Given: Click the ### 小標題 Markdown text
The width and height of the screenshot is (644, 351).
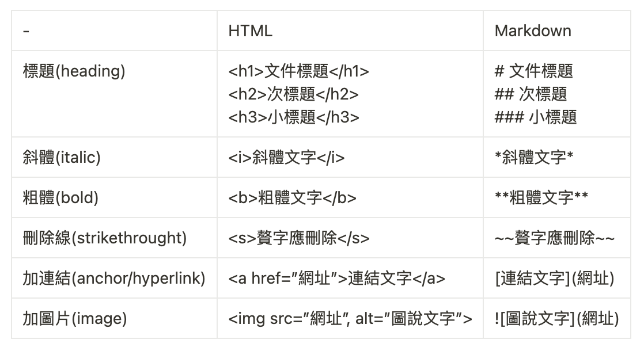Looking at the screenshot, I should click(x=536, y=117).
